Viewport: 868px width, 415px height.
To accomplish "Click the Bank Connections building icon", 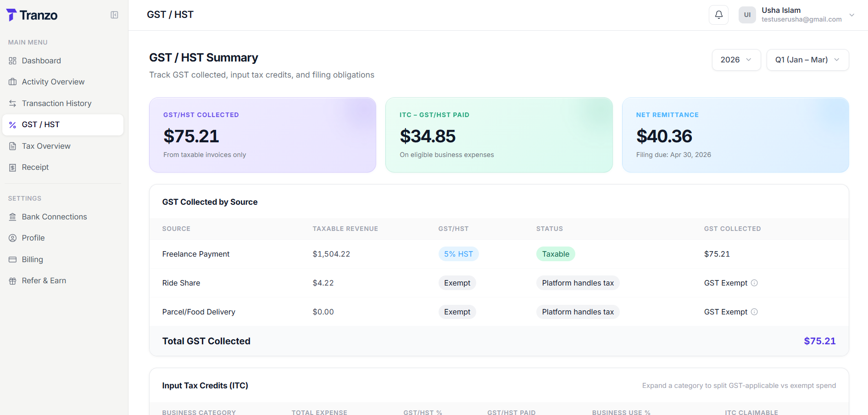I will click(13, 217).
